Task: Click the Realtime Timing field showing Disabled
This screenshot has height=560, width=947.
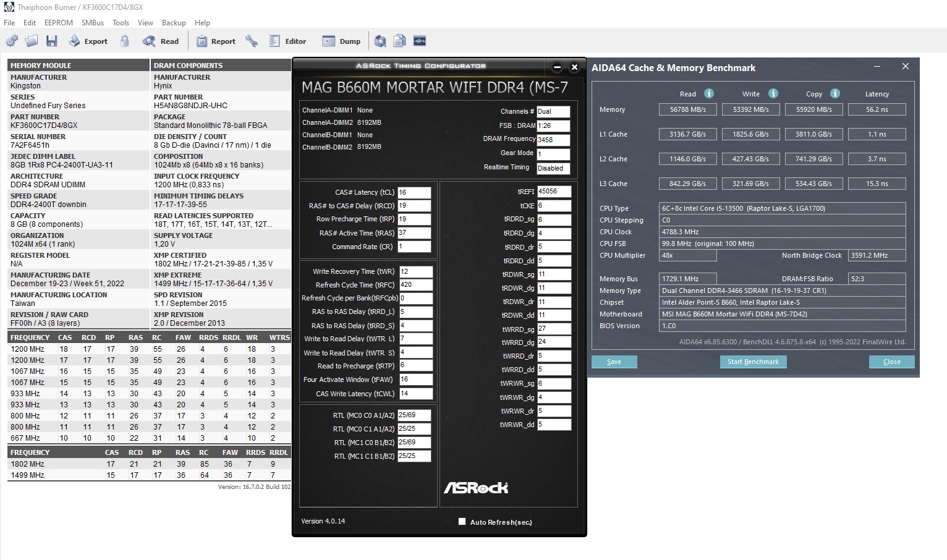Action: pos(553,168)
